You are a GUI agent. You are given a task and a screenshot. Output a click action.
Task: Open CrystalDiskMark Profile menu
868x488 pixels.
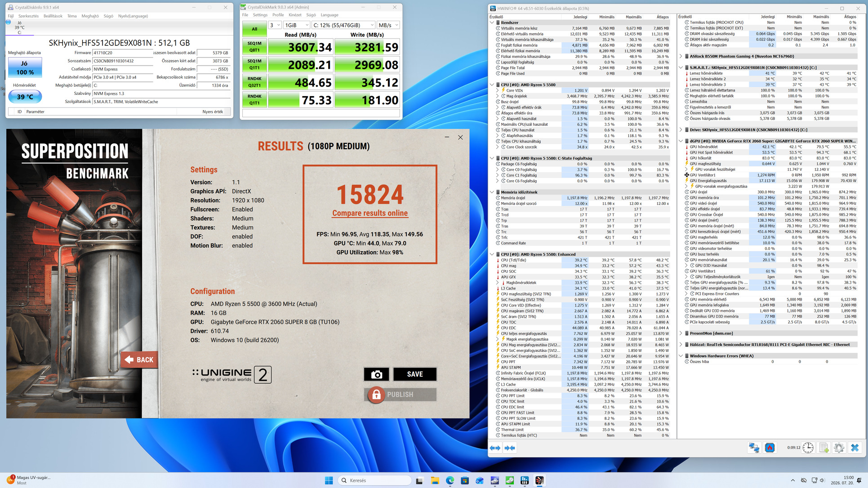click(278, 15)
